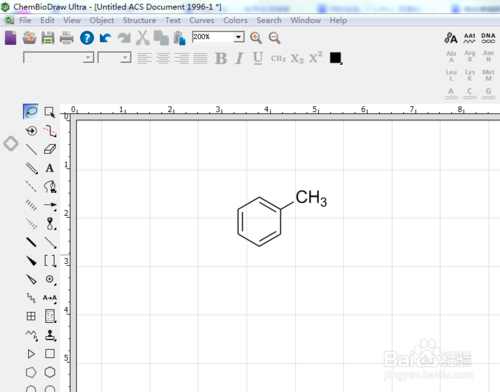Screen dimensions: 500x392
Task: Choose the Text tool labeled A
Action: coord(50,168)
